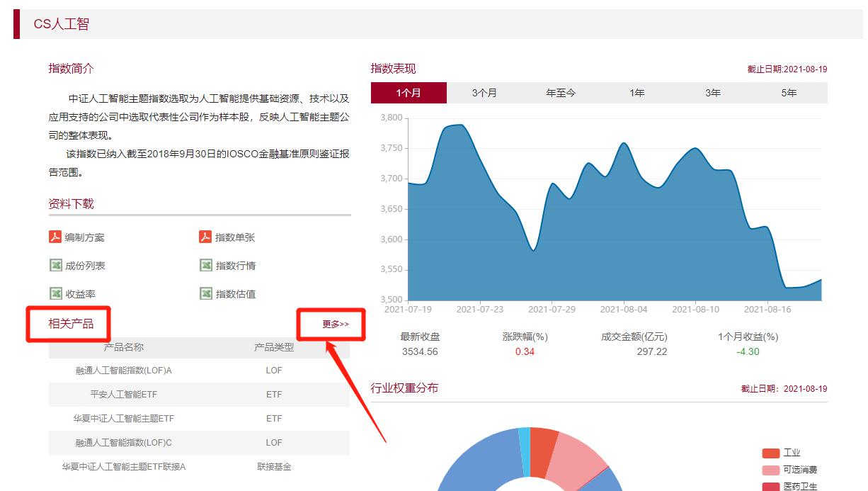Toggle the 可选消费 legend swatch

click(x=770, y=470)
